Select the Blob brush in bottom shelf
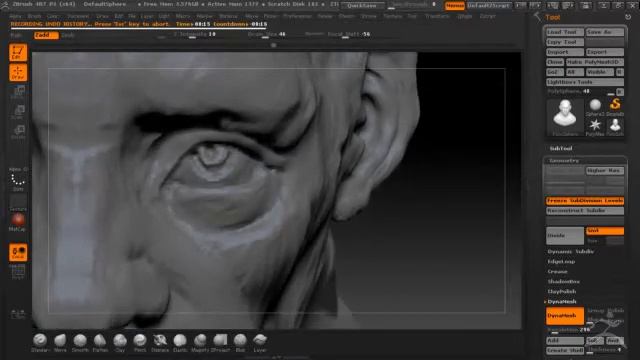The width and height of the screenshot is (640, 360). [240, 342]
